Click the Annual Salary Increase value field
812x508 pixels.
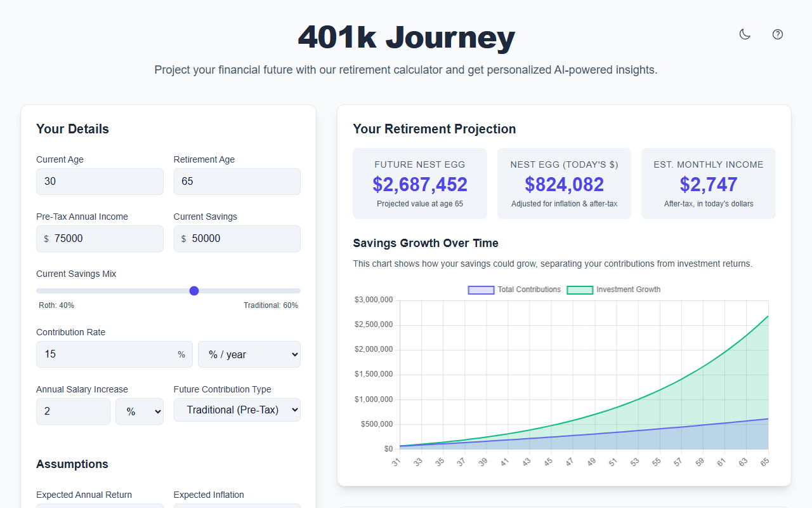[73, 411]
